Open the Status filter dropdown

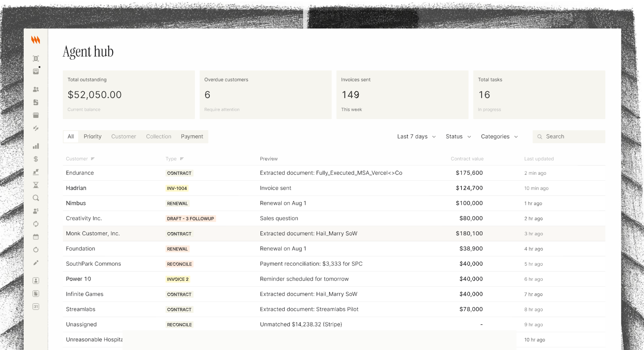tap(458, 137)
